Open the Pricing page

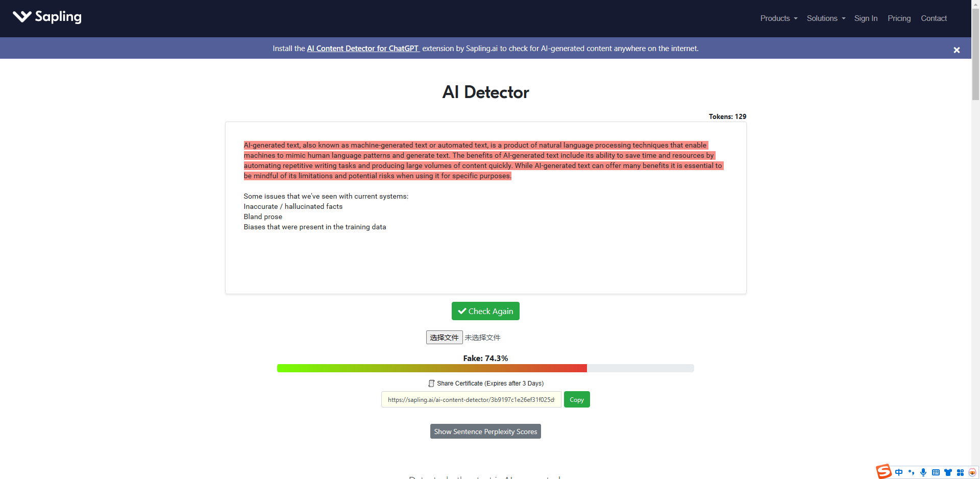pyautogui.click(x=899, y=18)
